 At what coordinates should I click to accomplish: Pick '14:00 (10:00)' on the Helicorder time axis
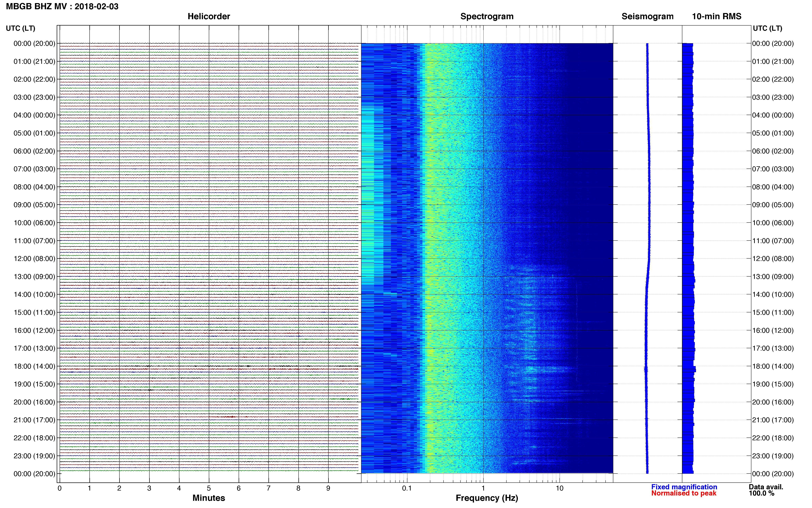click(x=34, y=295)
